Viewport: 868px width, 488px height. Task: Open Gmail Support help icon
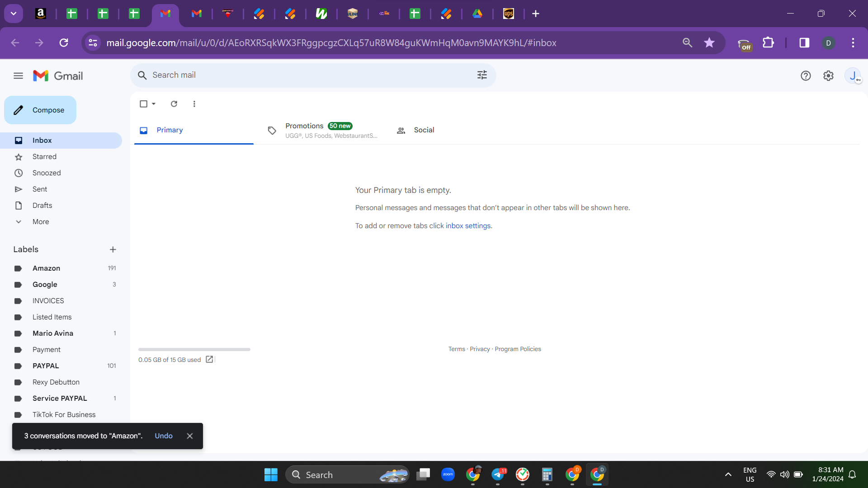[x=806, y=76]
